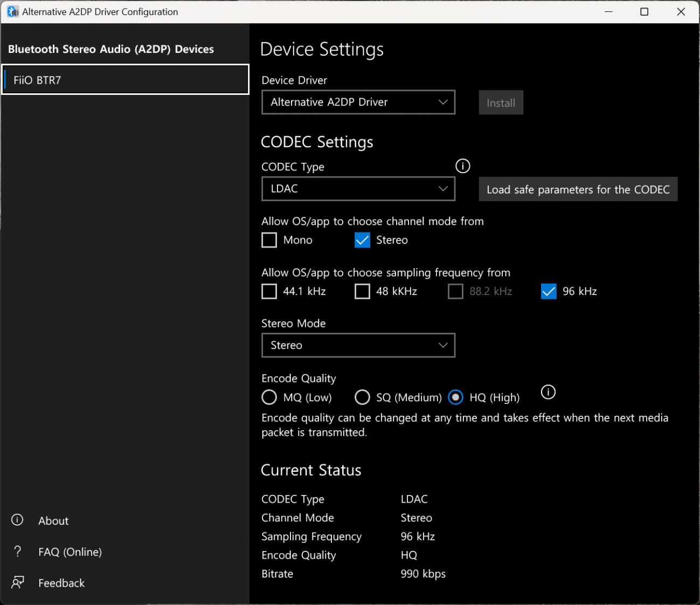Click the 96 kHz Sampling Frequency status value
This screenshot has height=605, width=700.
pos(418,537)
